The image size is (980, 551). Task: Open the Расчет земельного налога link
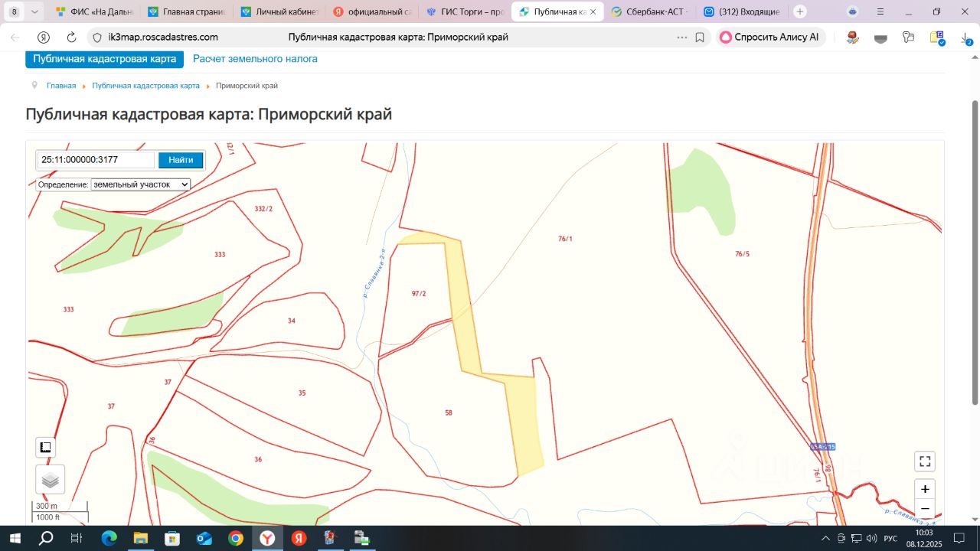pos(255,59)
